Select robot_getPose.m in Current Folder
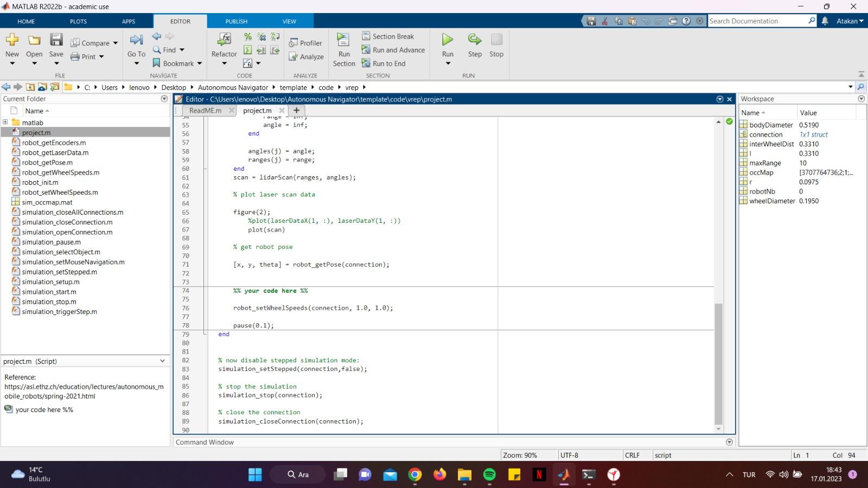This screenshot has height=488, width=868. point(47,162)
